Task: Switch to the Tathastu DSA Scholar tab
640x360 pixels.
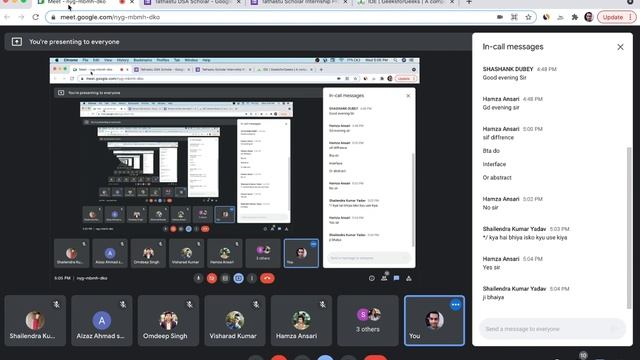Action: [193, 2]
